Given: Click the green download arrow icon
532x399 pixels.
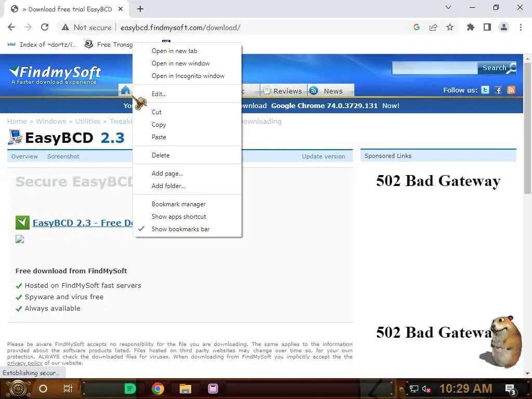Looking at the screenshot, I should pyautogui.click(x=22, y=223).
